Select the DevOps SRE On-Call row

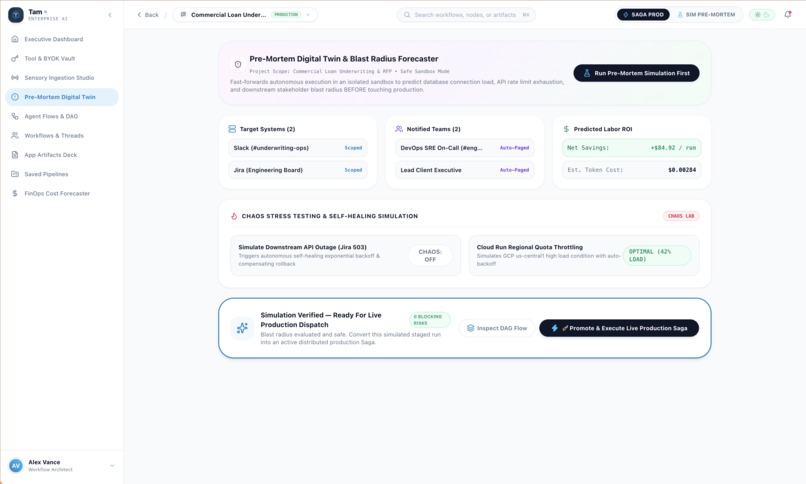pos(465,148)
